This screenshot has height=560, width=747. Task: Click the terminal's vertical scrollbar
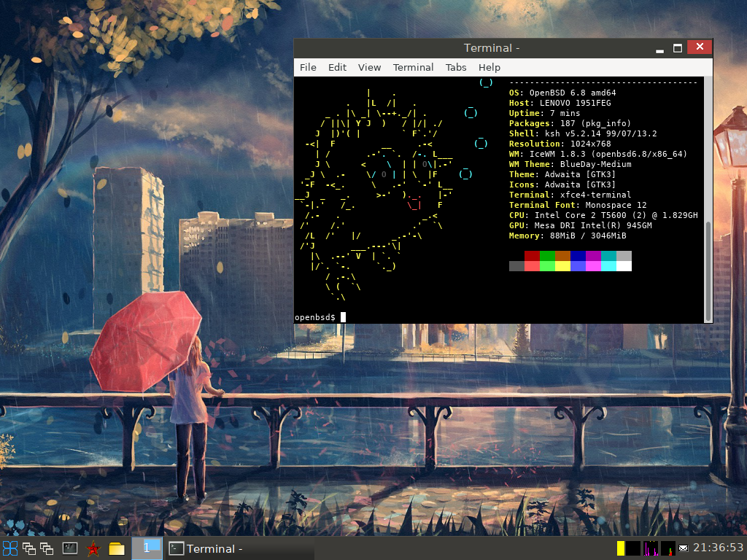(708, 270)
